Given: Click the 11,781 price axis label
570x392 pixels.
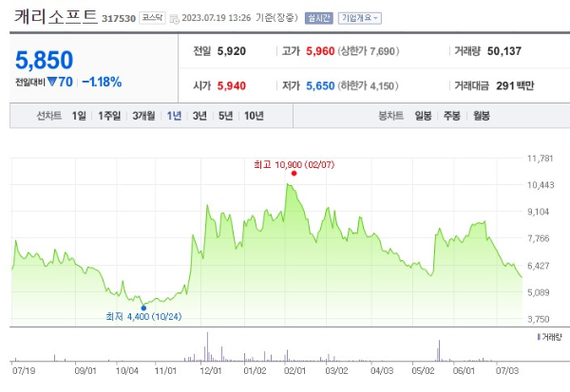Looking at the screenshot, I should 540,159.
